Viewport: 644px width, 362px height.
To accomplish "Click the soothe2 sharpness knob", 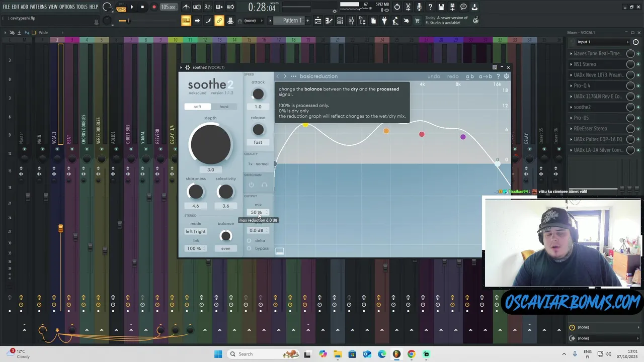I will coord(196,192).
